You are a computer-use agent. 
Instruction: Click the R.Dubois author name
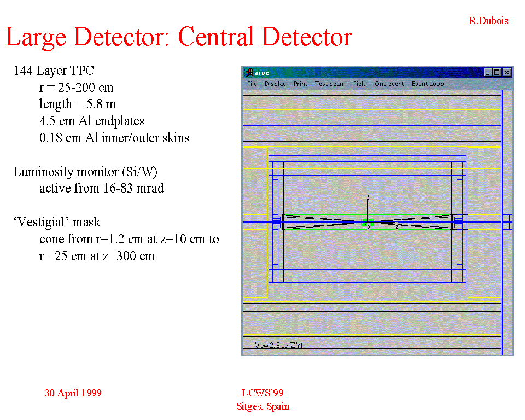pos(488,21)
